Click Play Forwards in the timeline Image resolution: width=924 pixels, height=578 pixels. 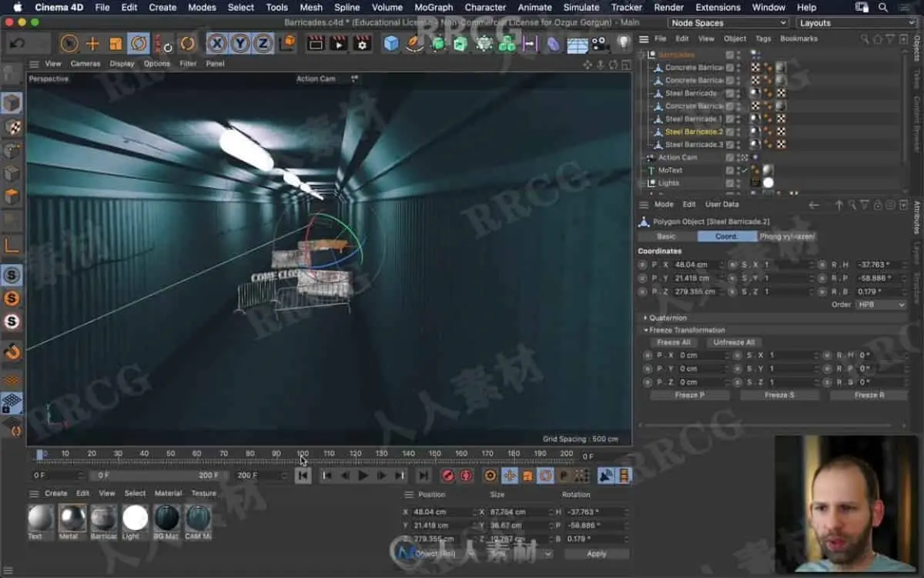(363, 476)
